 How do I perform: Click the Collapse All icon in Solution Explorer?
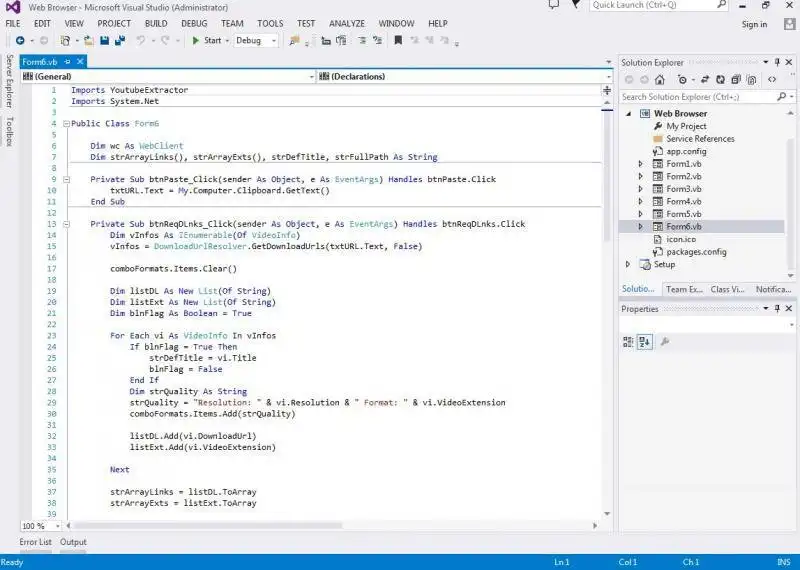736,80
